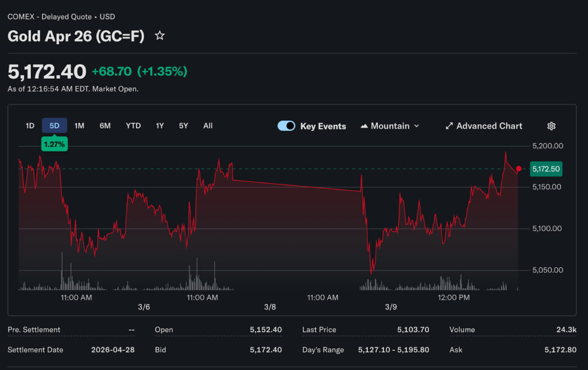Click the Mountain chart type icon
Image resolution: width=588 pixels, height=370 pixels.
pos(364,126)
